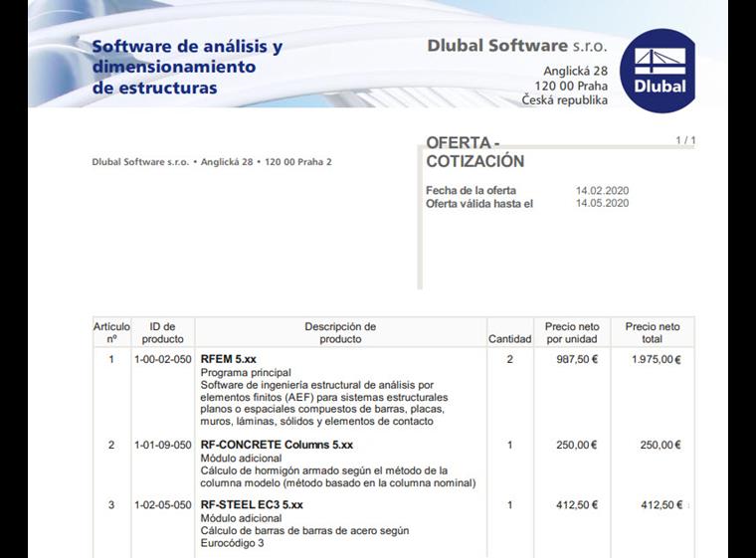This screenshot has height=558, width=756.
Task: Click the 'Eurocódigo 3' description line
Action: [x=232, y=543]
